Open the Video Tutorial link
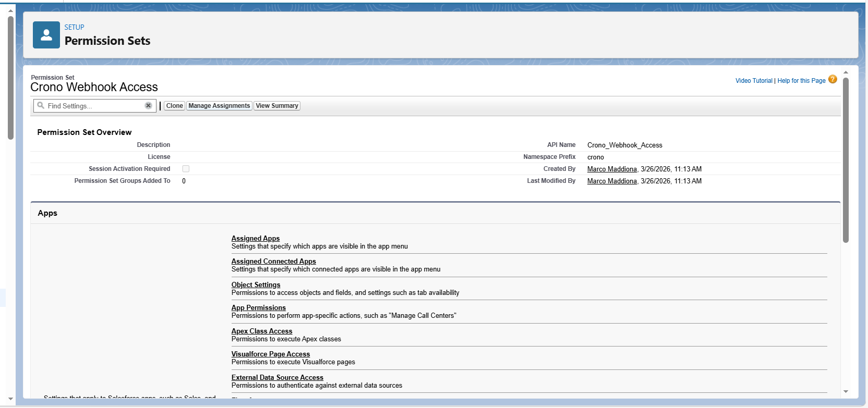 (753, 81)
